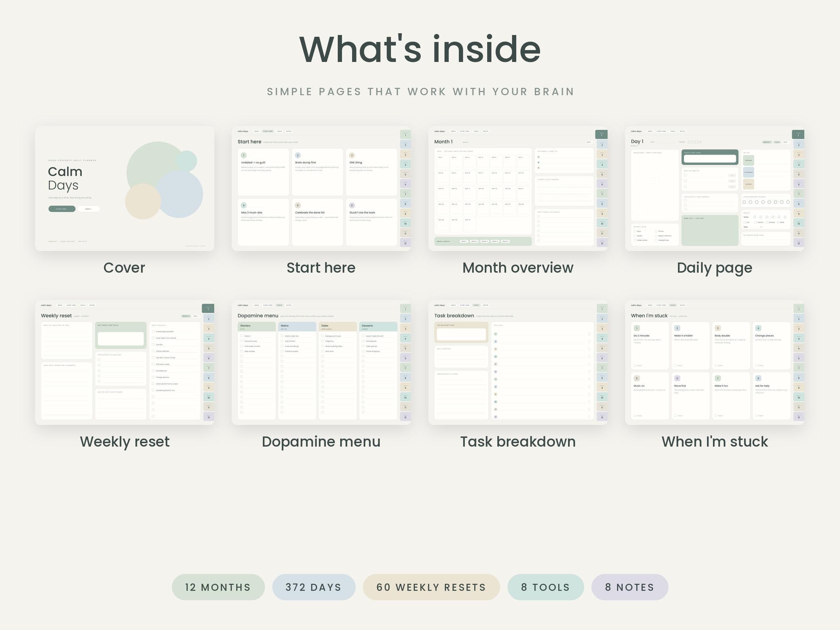Click the green Start Here button on the Cover page
This screenshot has width=840, height=630.
62,209
